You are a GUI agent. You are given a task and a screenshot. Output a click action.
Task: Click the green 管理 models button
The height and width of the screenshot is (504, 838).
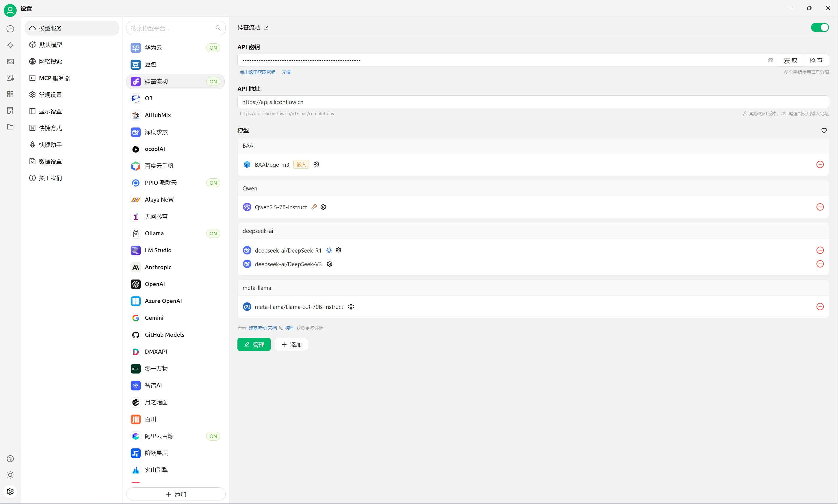254,344
